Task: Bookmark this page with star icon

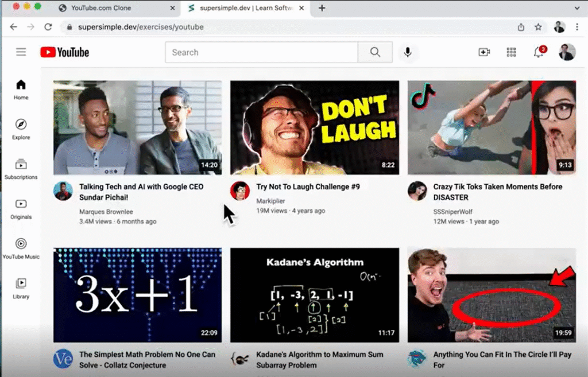Action: (x=538, y=27)
